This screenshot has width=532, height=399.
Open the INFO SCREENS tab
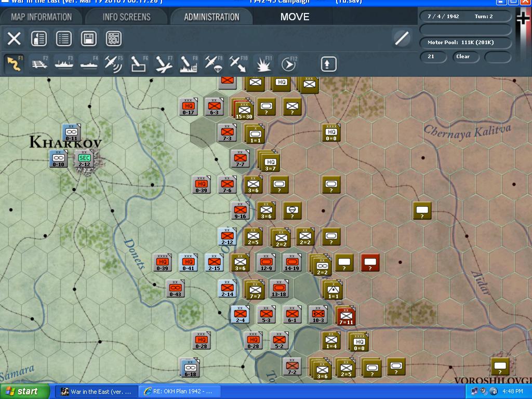(127, 17)
